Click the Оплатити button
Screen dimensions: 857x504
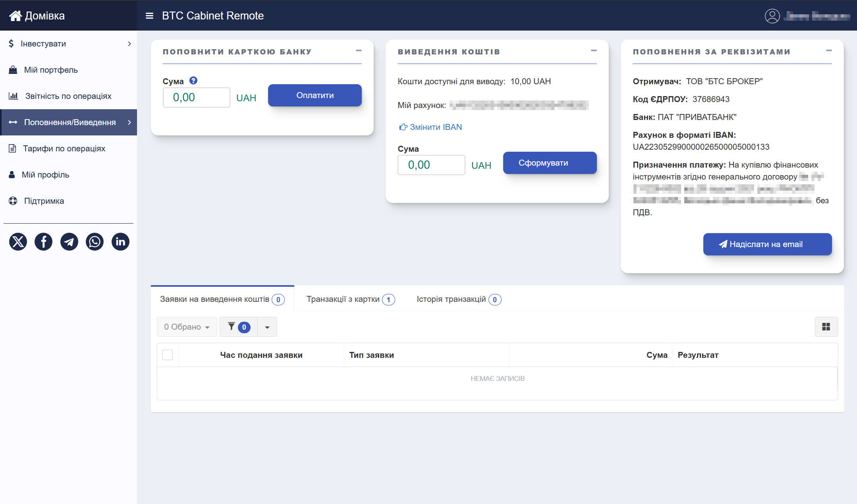tap(315, 95)
